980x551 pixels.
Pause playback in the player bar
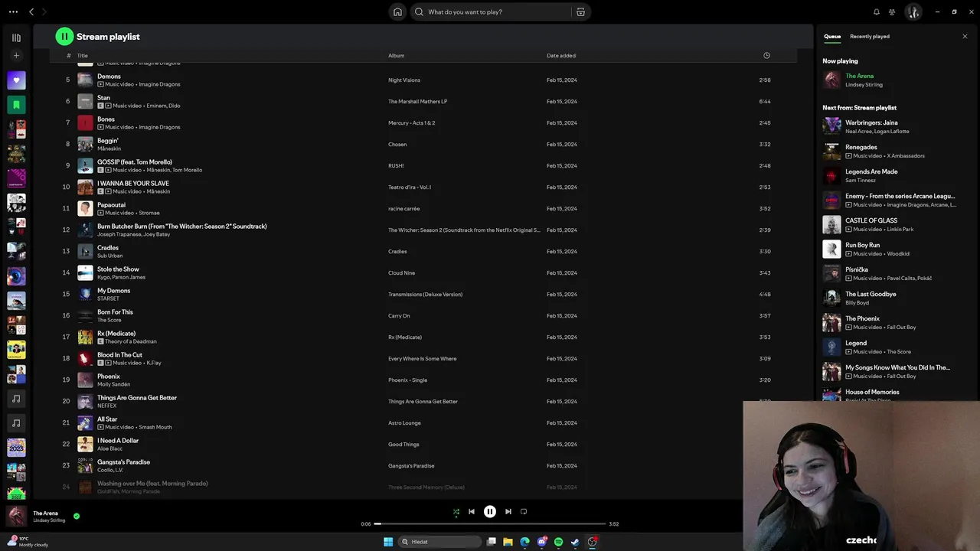[490, 511]
